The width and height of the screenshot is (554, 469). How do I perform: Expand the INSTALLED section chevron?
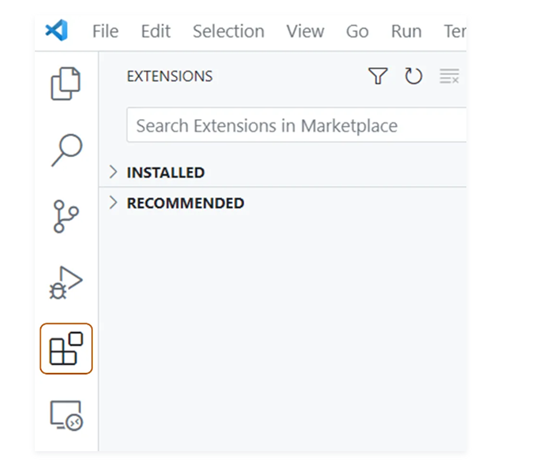[113, 172]
